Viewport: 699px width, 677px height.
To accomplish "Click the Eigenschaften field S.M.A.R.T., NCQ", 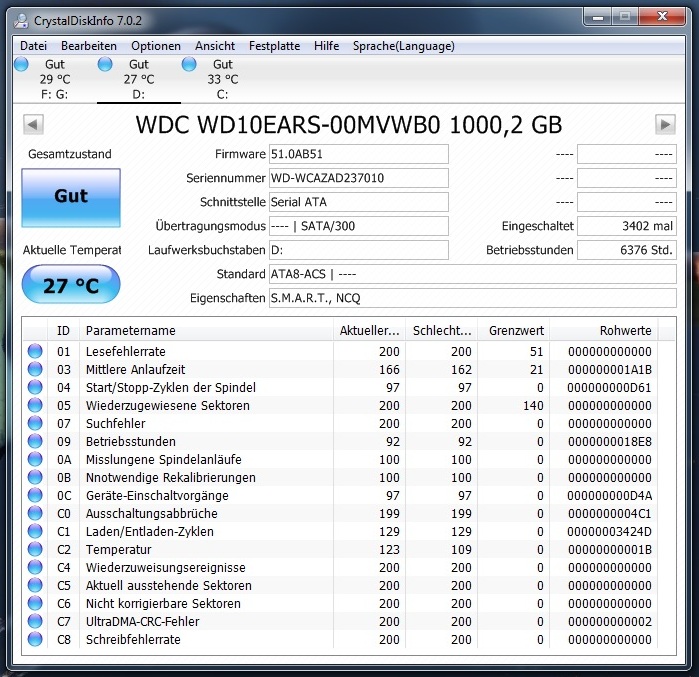I will (x=473, y=298).
